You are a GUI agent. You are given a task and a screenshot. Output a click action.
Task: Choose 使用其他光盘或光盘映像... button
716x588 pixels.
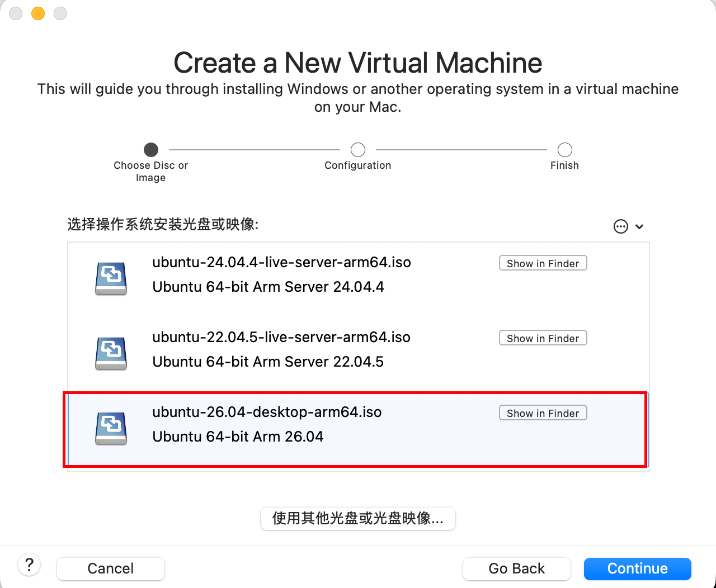358,518
